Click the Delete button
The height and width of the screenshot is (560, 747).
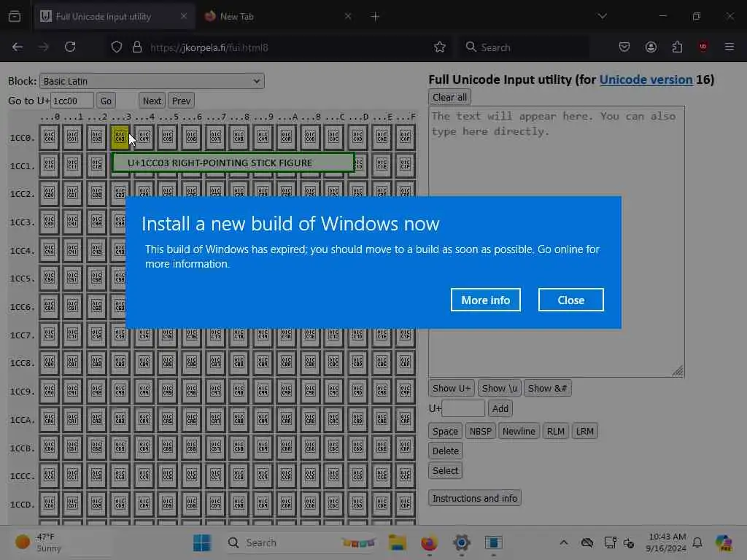pos(446,451)
